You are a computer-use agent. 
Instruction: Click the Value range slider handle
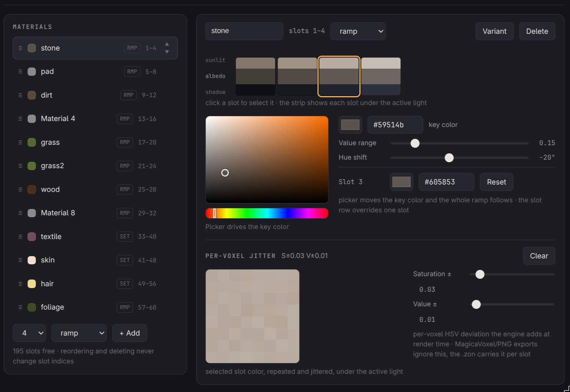pyautogui.click(x=415, y=143)
